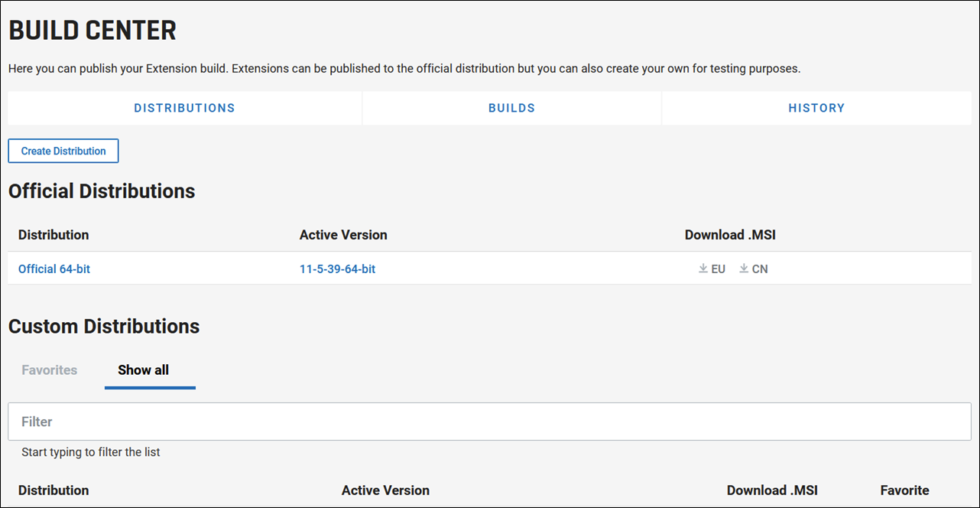This screenshot has width=980, height=508.
Task: Download the EU .MSI for Official 64-bit
Action: pyautogui.click(x=712, y=269)
